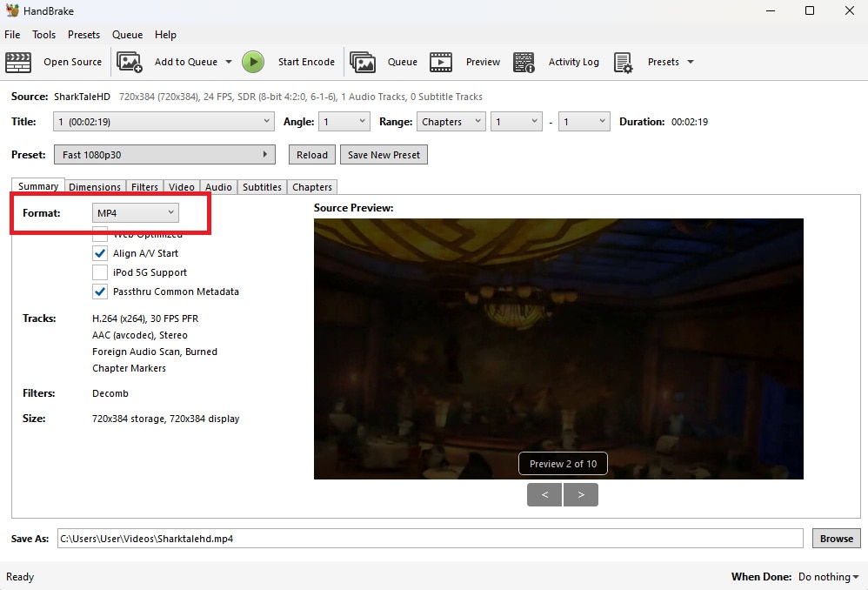Open the Tools menu
868x590 pixels.
click(x=43, y=34)
